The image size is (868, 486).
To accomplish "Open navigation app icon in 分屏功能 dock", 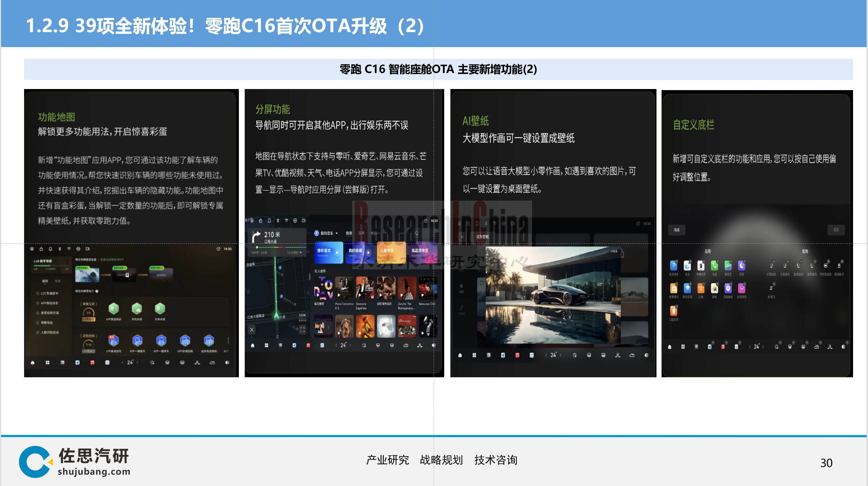I will point(294,345).
